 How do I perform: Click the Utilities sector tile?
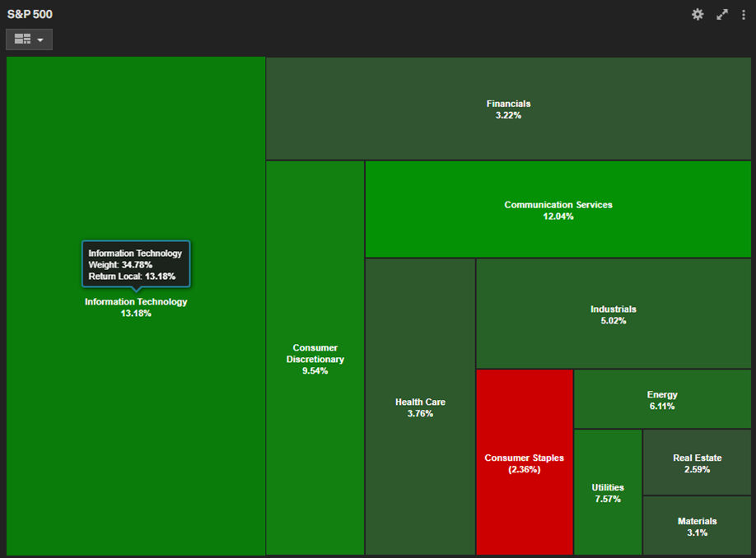click(x=608, y=492)
